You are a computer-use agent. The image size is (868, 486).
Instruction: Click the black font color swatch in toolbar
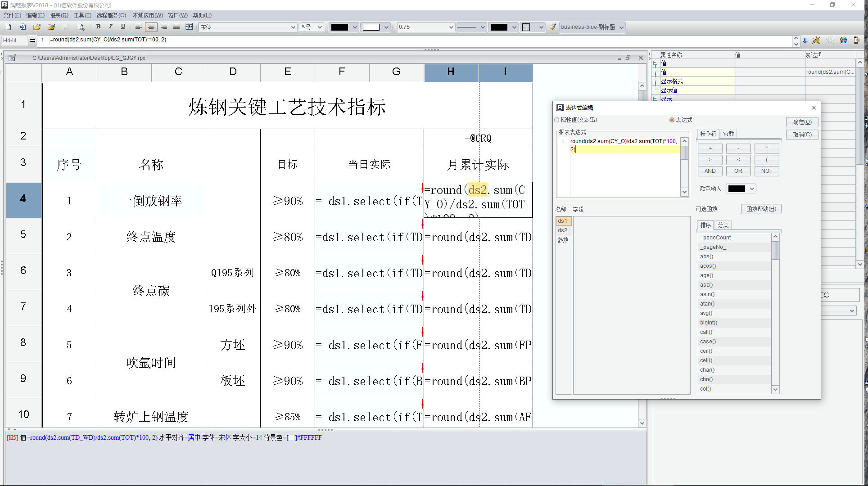coord(339,27)
